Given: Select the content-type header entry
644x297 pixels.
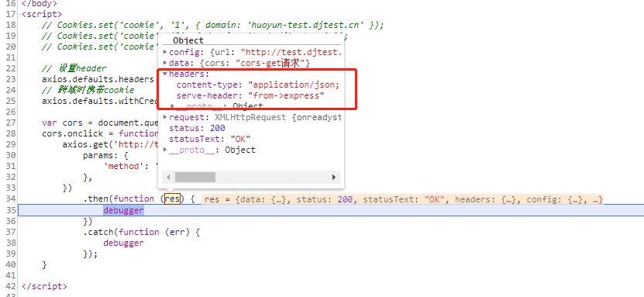Looking at the screenshot, I should click(258, 85).
